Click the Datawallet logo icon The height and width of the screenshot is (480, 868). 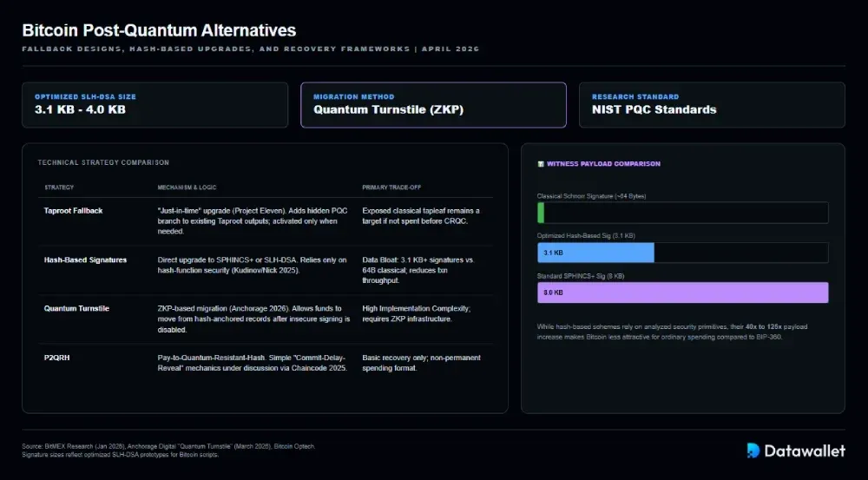[753, 450]
